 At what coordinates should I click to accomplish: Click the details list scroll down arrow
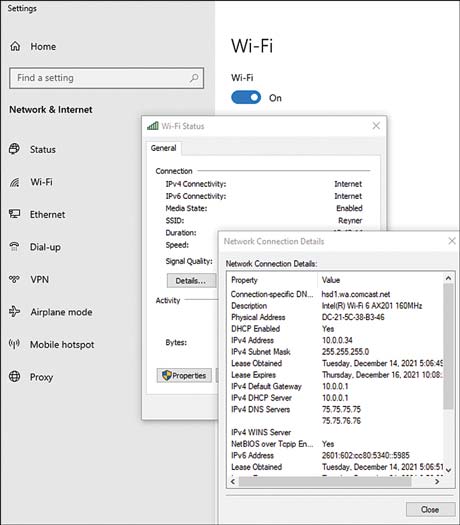pyautogui.click(x=449, y=470)
